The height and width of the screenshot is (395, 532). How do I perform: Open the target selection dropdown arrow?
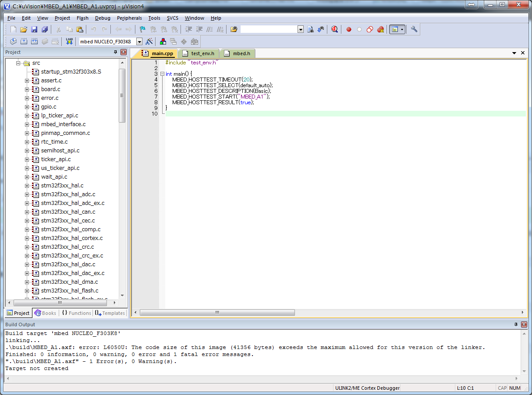point(139,41)
